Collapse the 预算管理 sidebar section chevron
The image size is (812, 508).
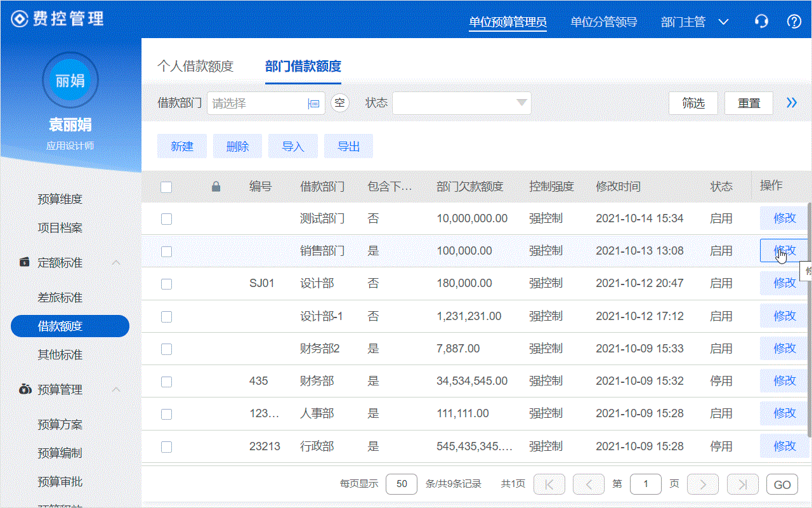(x=117, y=389)
